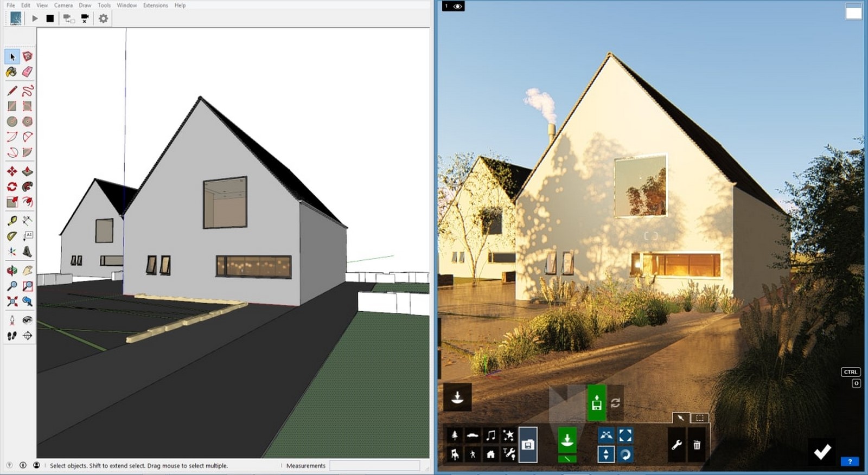
Task: Select the Axes tool
Action: coord(12,252)
